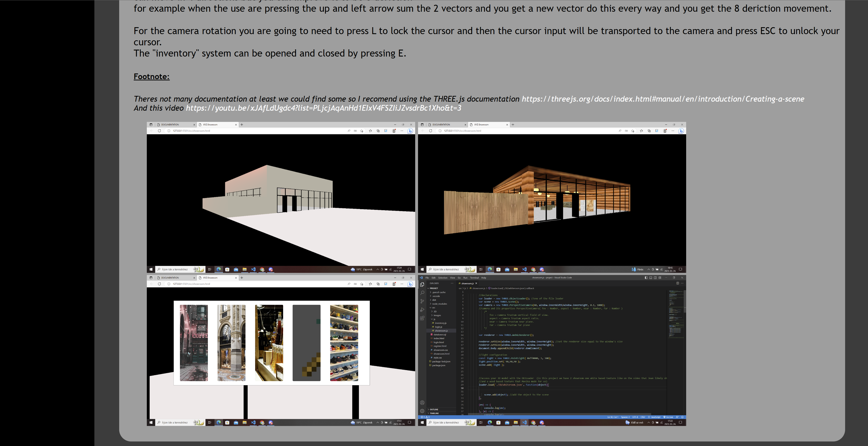Collapse src folder in VS Code explorer
Image resolution: width=868 pixels, height=446 pixels.
[x=441, y=307]
